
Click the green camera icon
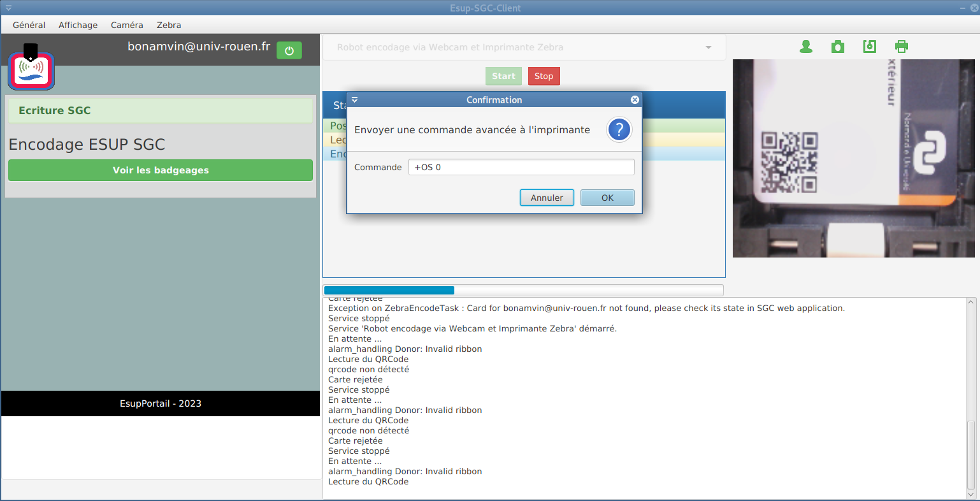pyautogui.click(x=838, y=47)
